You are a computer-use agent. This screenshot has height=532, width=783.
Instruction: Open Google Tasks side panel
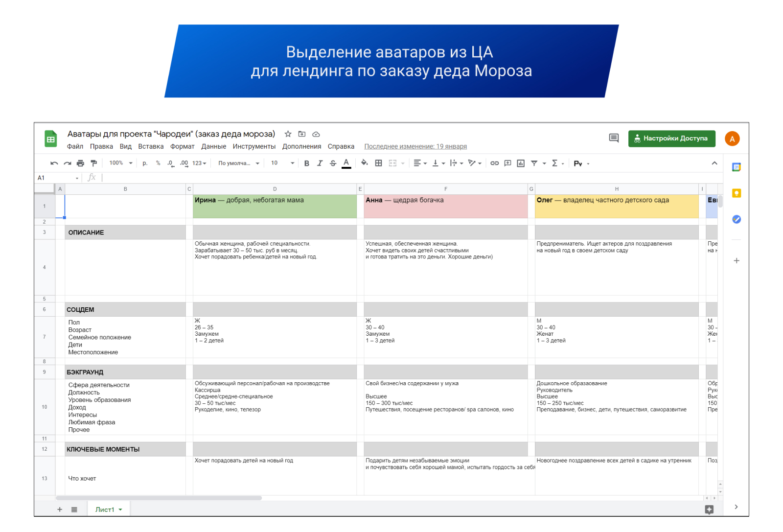tap(737, 219)
